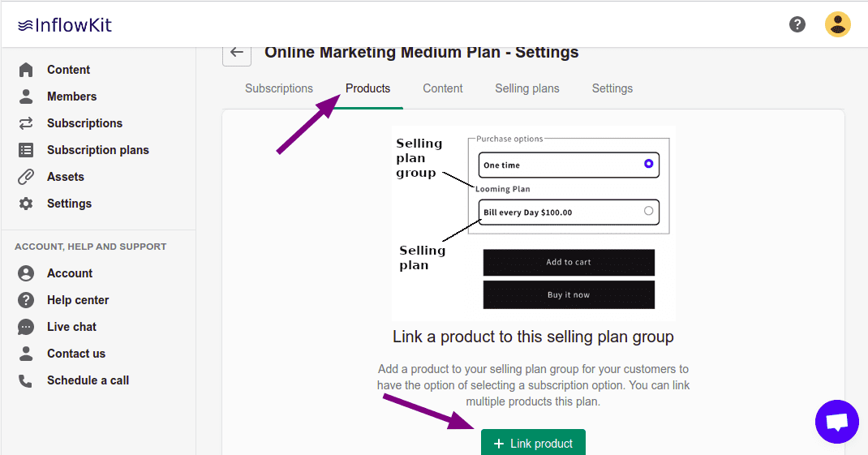Viewport: 868px width, 455px height.
Task: Switch to the Selling plans tab
Action: click(526, 88)
